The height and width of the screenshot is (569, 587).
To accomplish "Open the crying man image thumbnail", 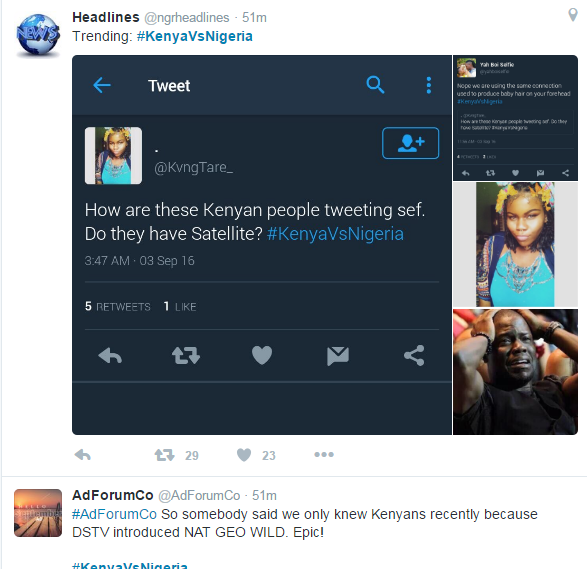I will point(515,372).
